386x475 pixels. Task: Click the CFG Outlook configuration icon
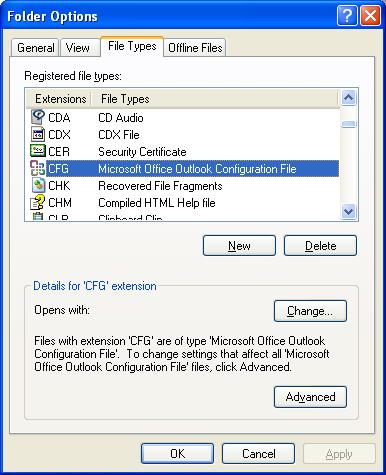pos(38,168)
